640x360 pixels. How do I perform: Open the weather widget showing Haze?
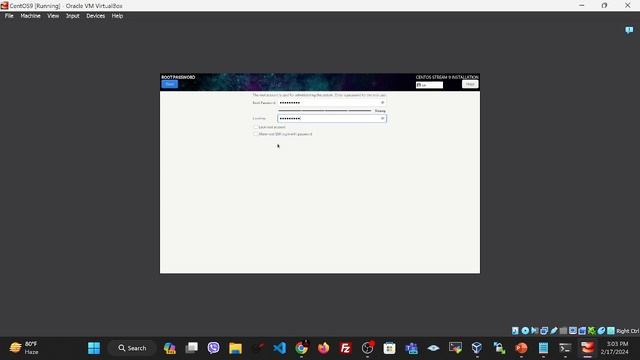tap(24, 348)
